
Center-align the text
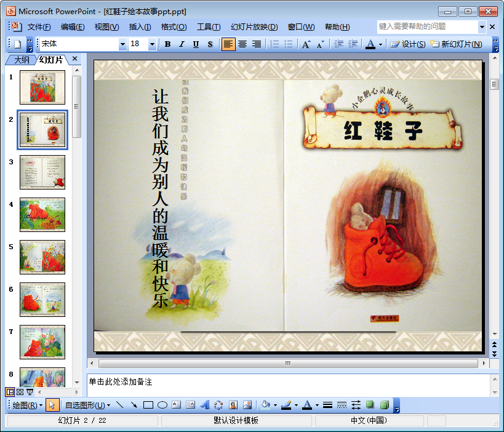point(242,44)
